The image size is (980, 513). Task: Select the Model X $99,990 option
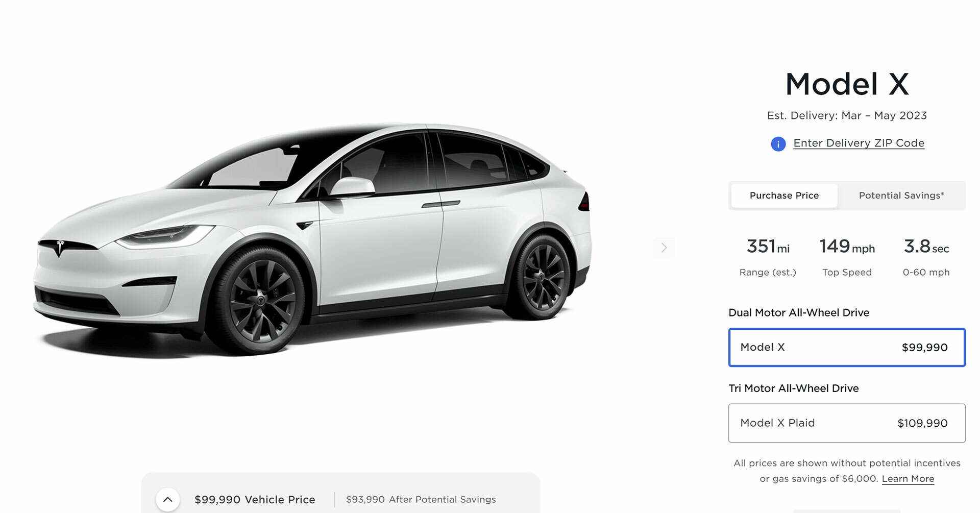coord(847,347)
